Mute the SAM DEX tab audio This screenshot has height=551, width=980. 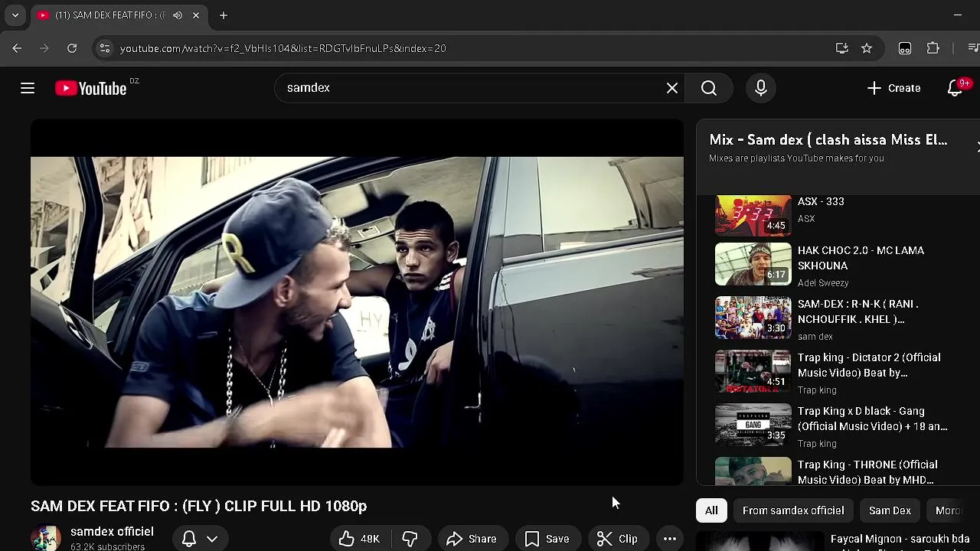point(178,15)
